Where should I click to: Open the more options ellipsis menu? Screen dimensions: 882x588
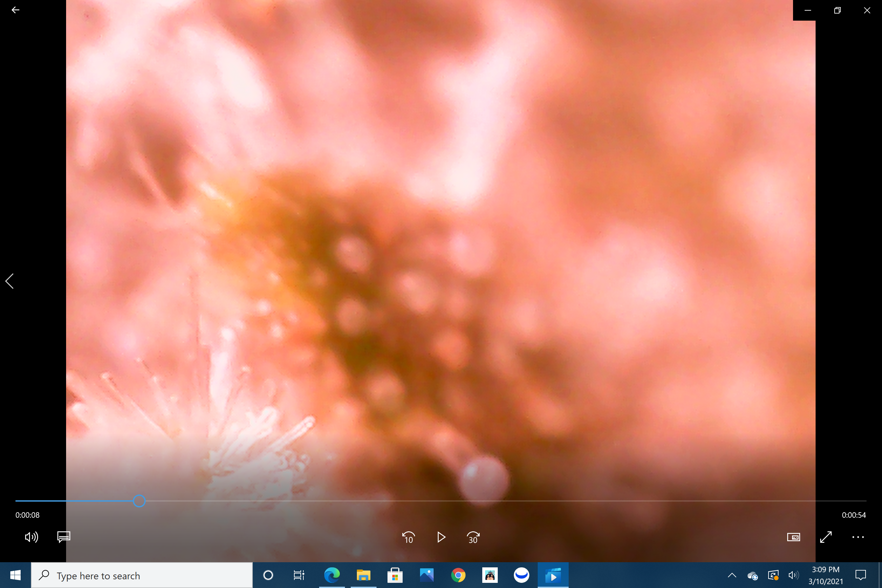tap(858, 537)
